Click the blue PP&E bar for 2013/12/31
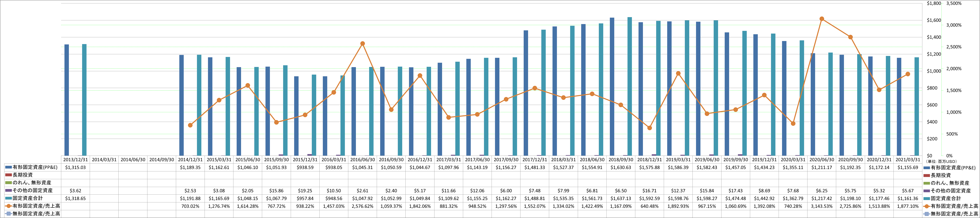 (66, 100)
